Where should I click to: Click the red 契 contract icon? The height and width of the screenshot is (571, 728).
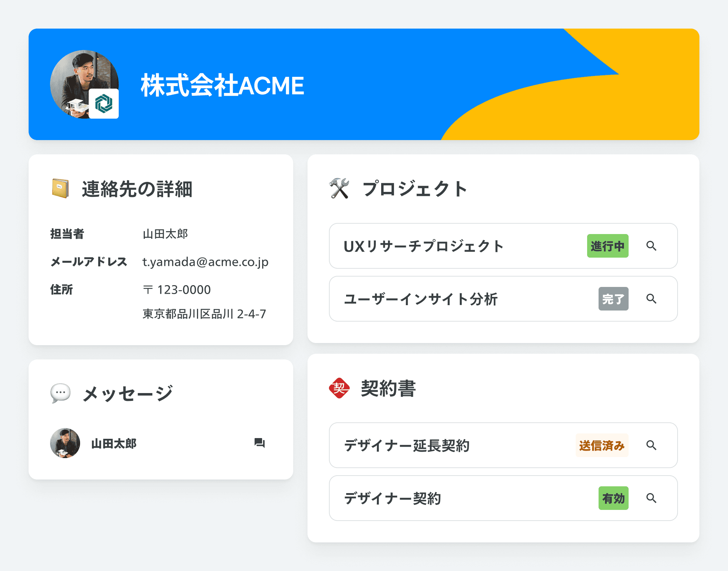(x=339, y=388)
